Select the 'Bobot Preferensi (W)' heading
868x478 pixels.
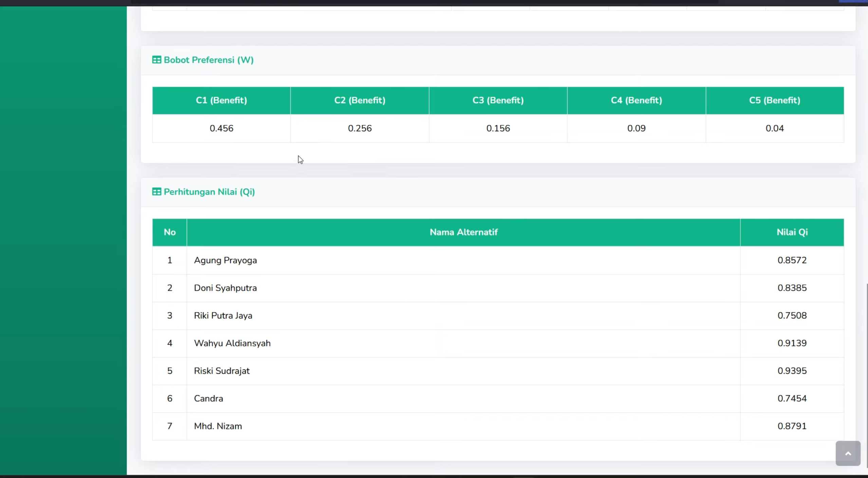[x=208, y=60]
